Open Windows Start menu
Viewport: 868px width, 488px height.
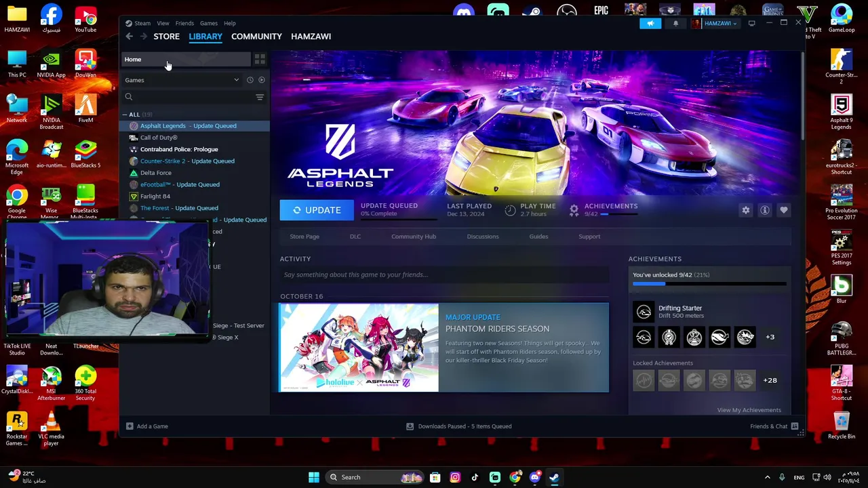(313, 477)
